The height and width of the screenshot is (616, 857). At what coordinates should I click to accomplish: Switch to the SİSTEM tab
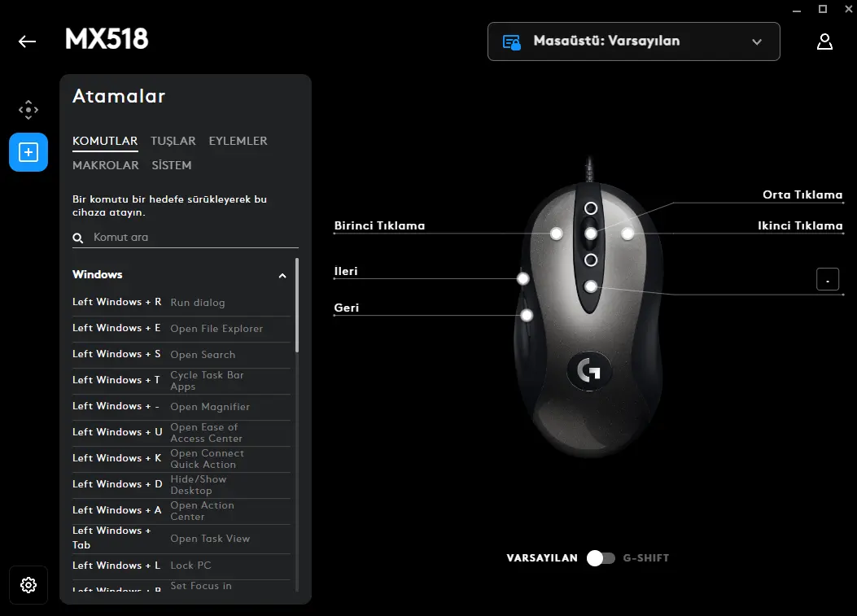(x=172, y=165)
